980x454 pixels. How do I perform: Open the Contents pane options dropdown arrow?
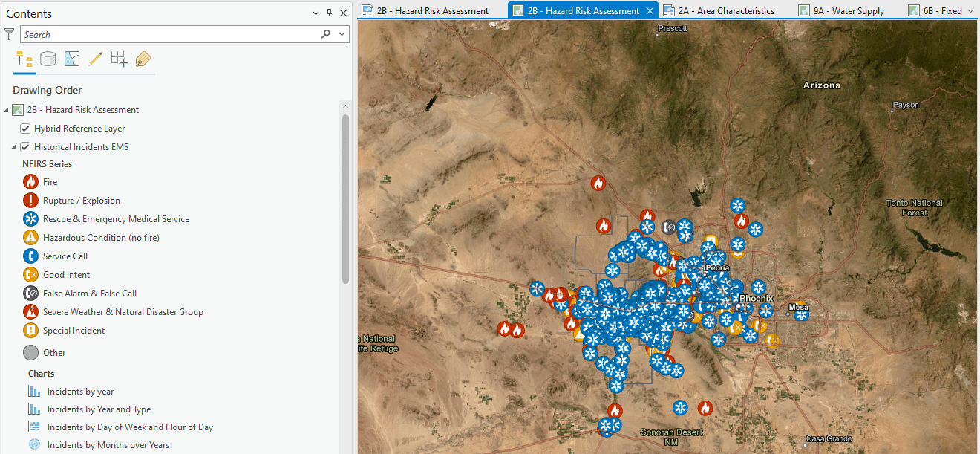(315, 13)
